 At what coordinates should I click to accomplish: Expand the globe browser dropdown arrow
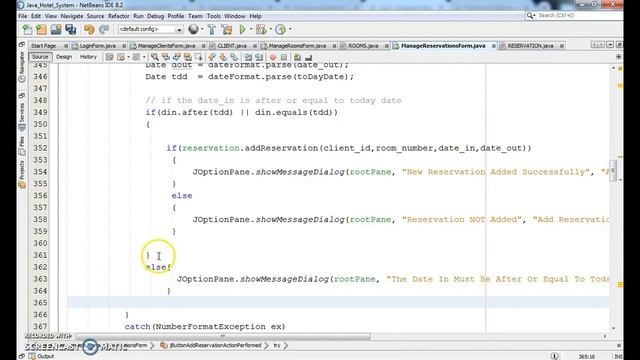coord(202,29)
